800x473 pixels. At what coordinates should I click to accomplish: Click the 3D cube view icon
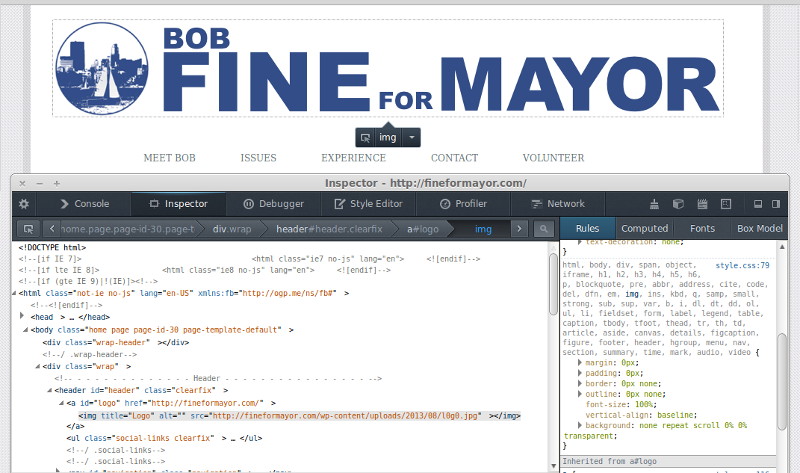(678, 204)
